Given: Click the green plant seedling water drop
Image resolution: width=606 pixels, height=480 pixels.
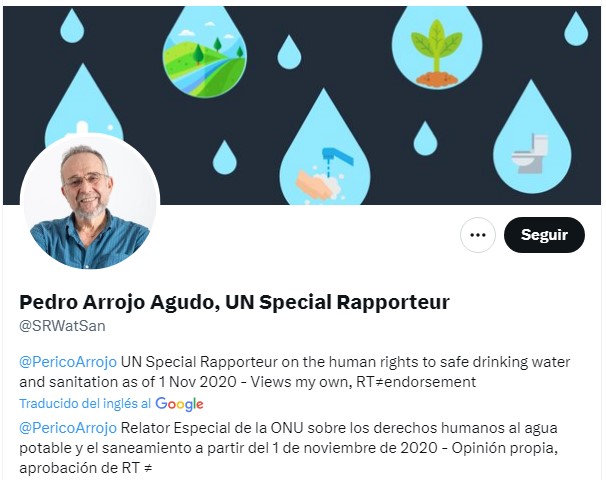Looking at the screenshot, I should pos(437,46).
